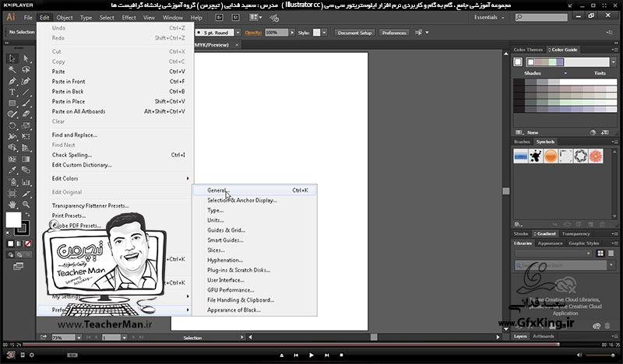The height and width of the screenshot is (364, 623).
Task: Switch libraries to grid view
Action: 600,254
